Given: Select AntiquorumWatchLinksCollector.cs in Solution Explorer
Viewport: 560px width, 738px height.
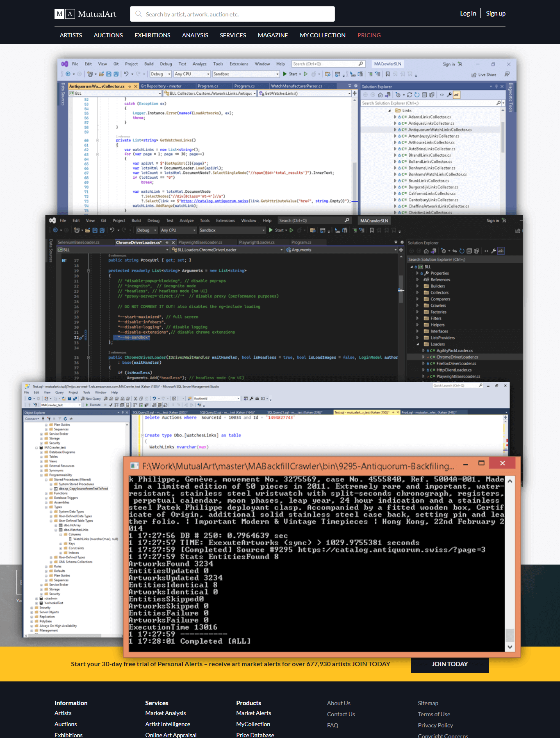Looking at the screenshot, I should (x=440, y=130).
